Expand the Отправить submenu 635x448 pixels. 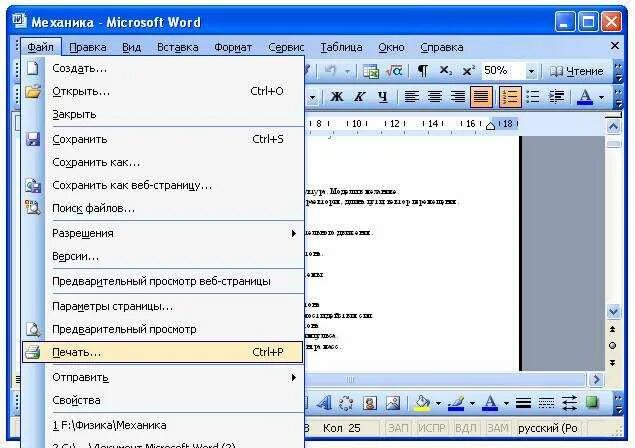[x=163, y=378]
